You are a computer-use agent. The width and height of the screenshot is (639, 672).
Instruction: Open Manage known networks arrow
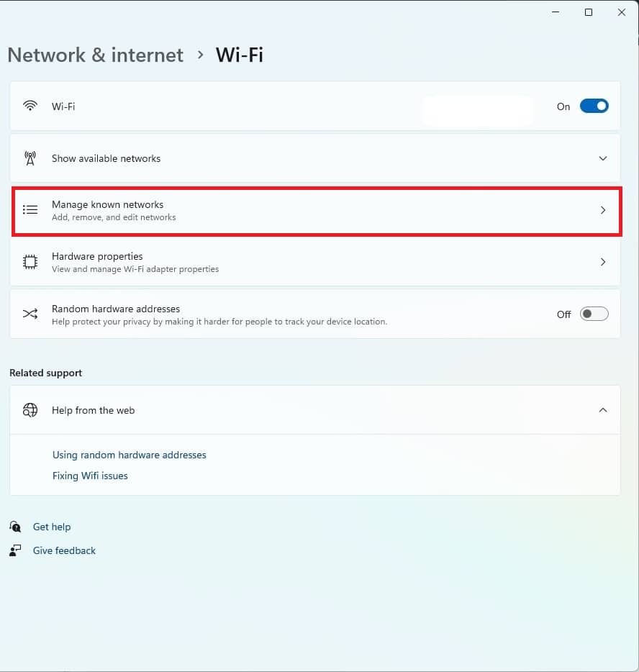(603, 210)
